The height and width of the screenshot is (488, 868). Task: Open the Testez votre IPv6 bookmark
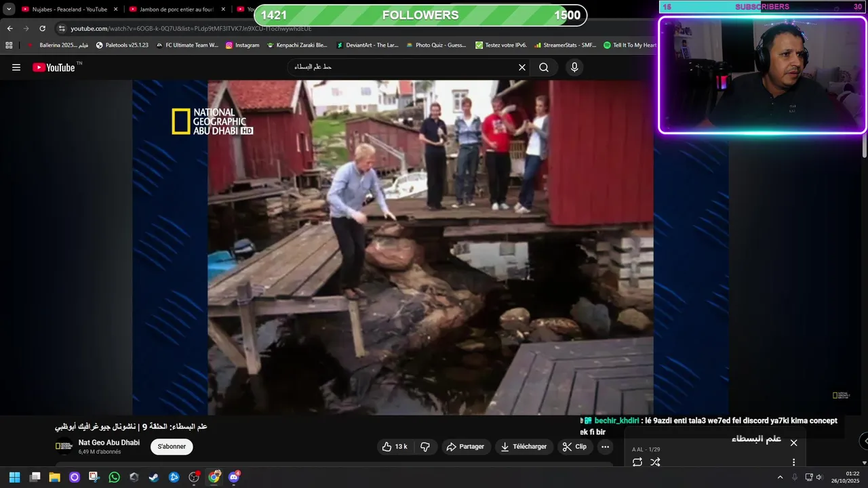[501, 45]
